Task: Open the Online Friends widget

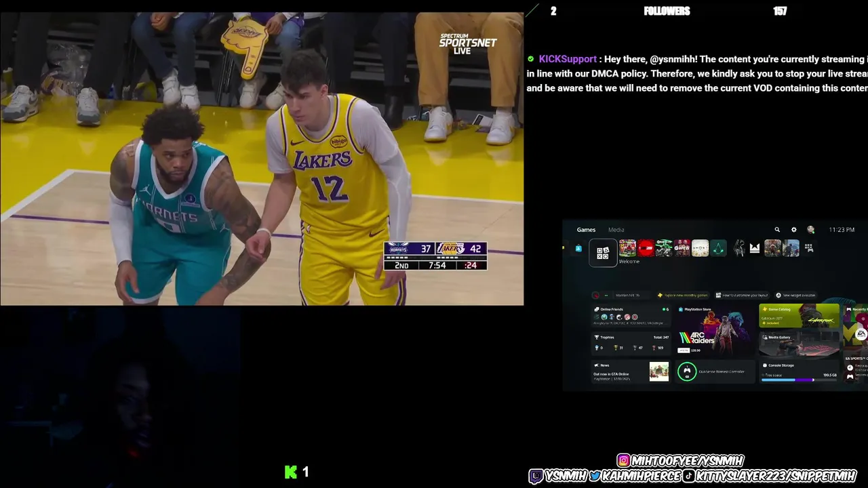Action: pos(631,316)
